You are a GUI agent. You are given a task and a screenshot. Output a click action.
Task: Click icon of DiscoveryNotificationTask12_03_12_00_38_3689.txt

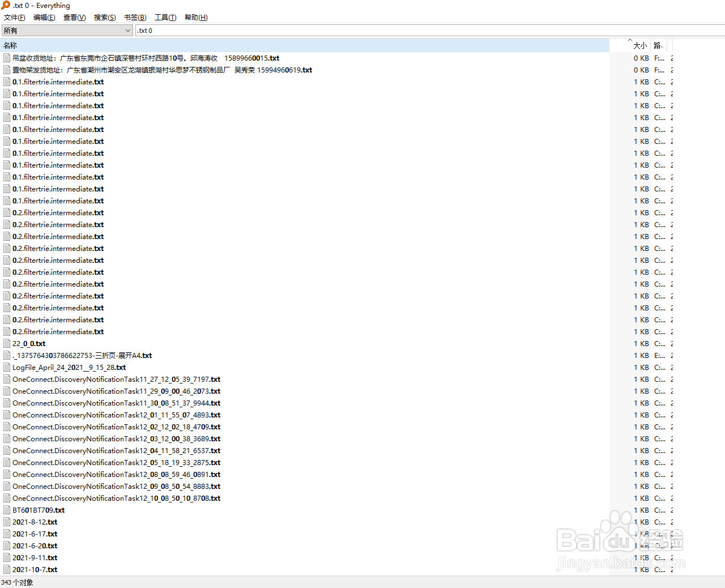point(7,439)
